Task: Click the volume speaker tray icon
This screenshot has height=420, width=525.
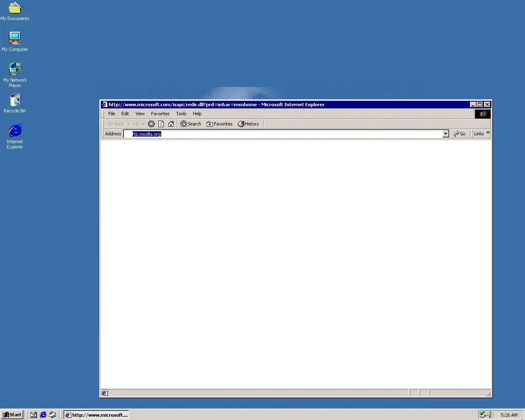Action: click(x=490, y=415)
